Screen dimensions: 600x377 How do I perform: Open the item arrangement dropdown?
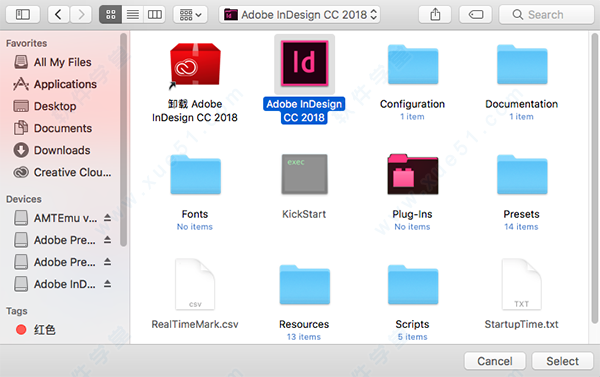(x=190, y=15)
